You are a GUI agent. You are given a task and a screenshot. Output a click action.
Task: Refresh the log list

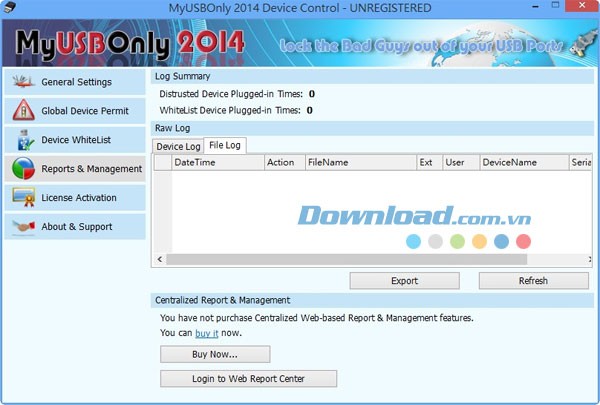533,281
